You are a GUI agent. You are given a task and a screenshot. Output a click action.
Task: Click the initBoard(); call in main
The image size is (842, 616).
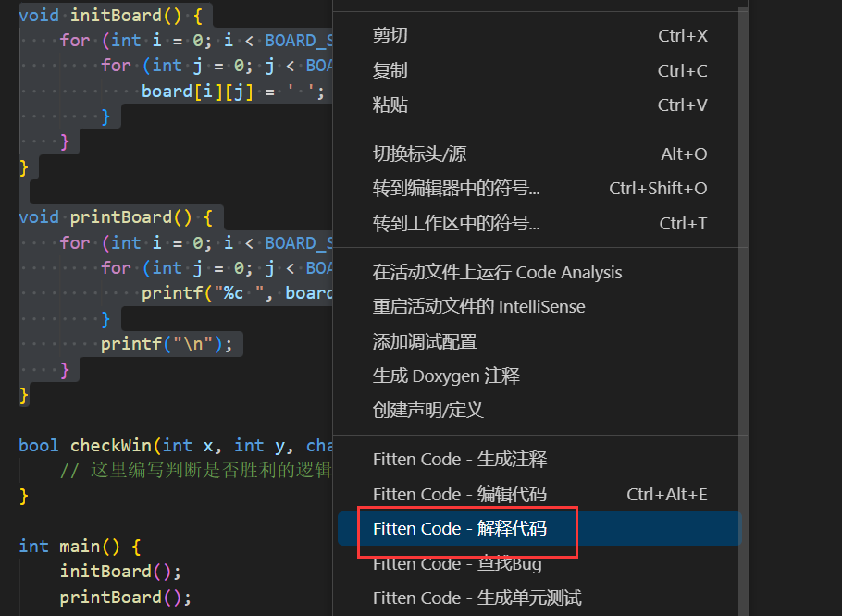(120, 571)
